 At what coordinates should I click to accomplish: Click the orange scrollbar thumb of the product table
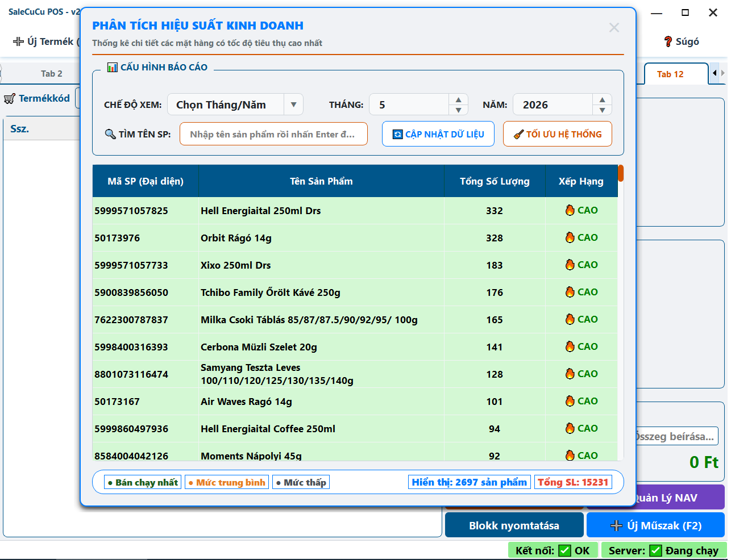coord(621,173)
